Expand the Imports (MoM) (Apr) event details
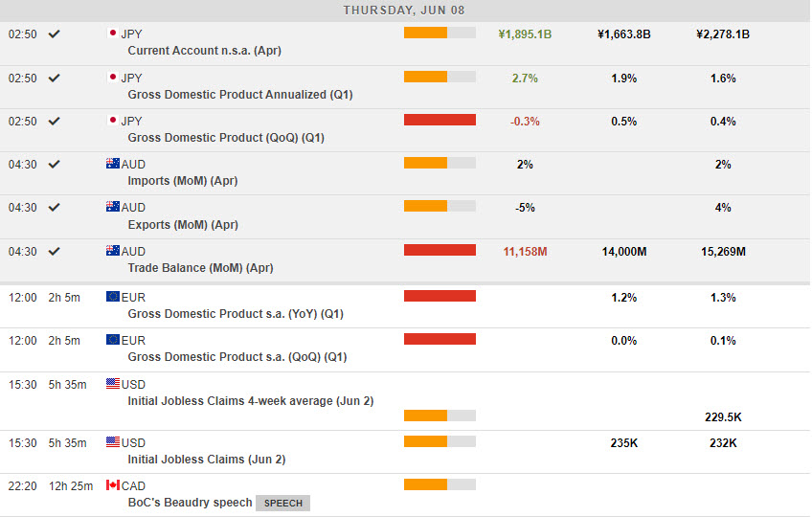 tap(182, 181)
